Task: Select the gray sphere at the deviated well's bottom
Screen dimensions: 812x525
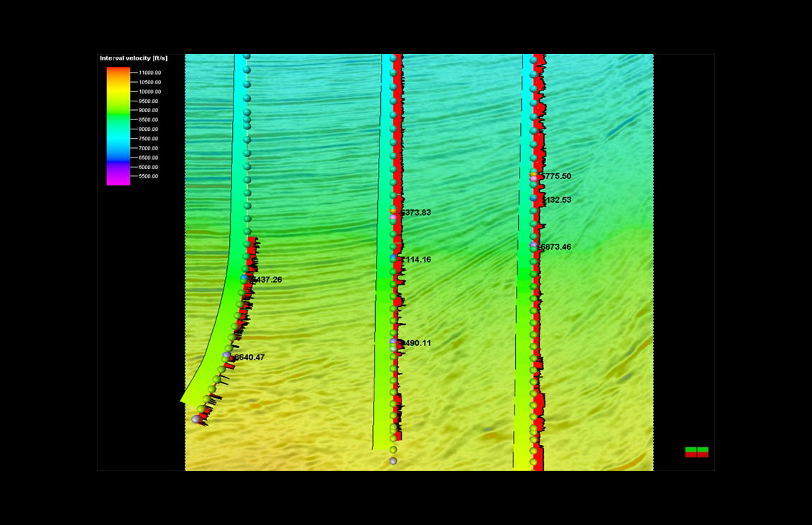Action: [195, 419]
